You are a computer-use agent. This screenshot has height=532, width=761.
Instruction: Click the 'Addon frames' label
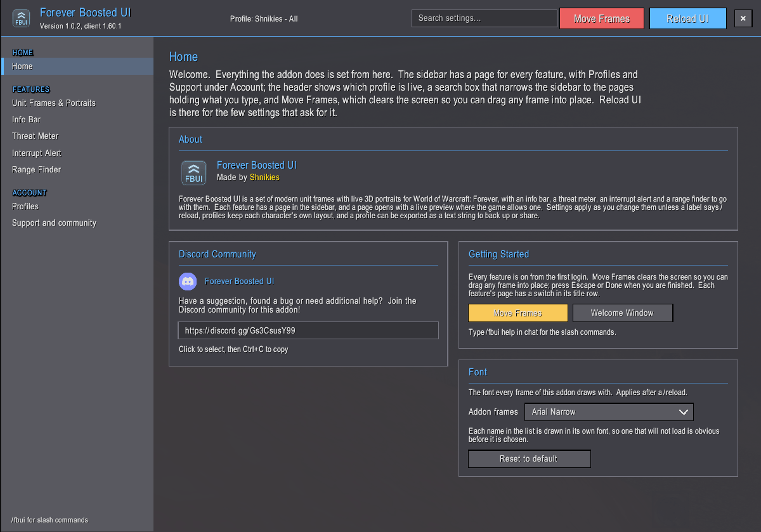(493, 412)
